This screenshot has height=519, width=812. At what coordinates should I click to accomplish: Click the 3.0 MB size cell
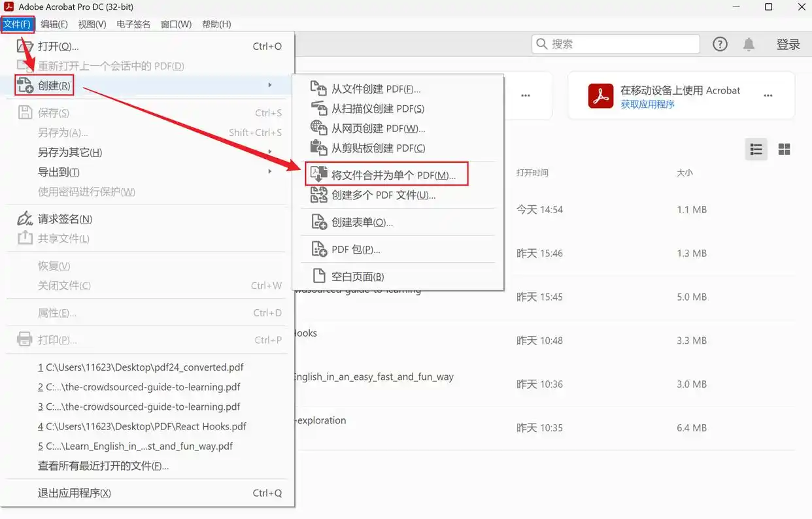coord(692,384)
